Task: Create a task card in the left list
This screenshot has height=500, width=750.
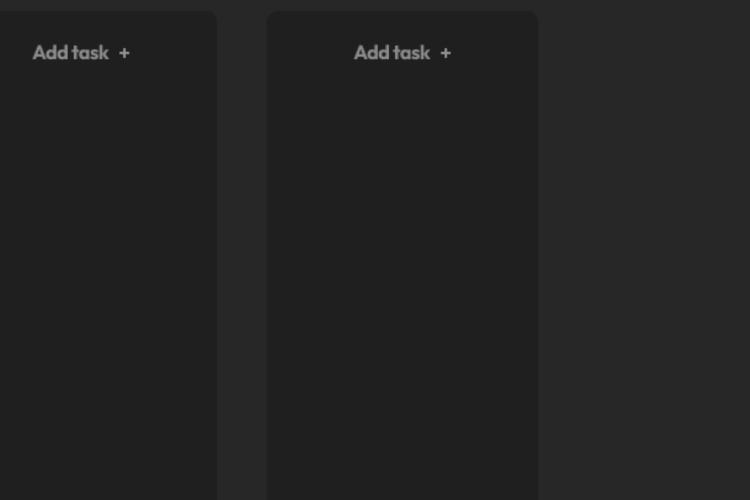Action: tap(81, 53)
